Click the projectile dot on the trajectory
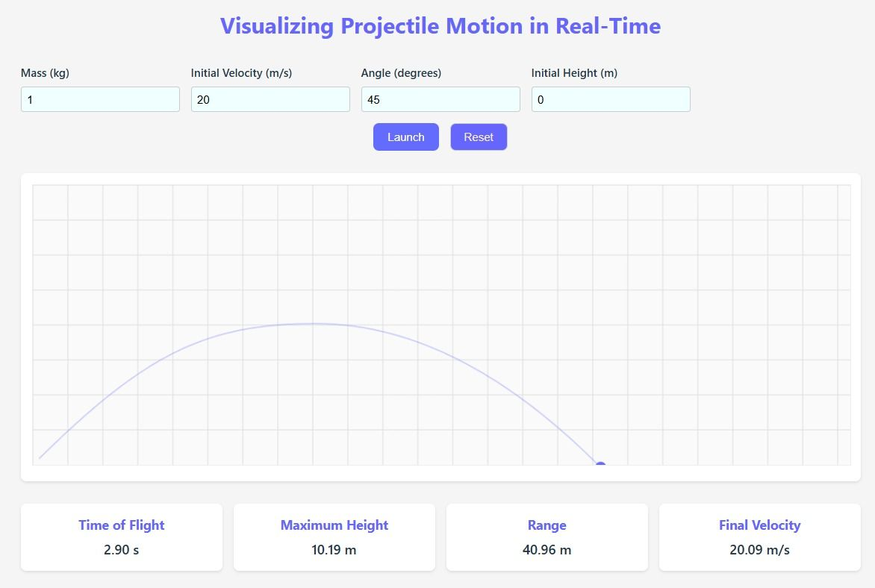This screenshot has height=588, width=875. [600, 465]
